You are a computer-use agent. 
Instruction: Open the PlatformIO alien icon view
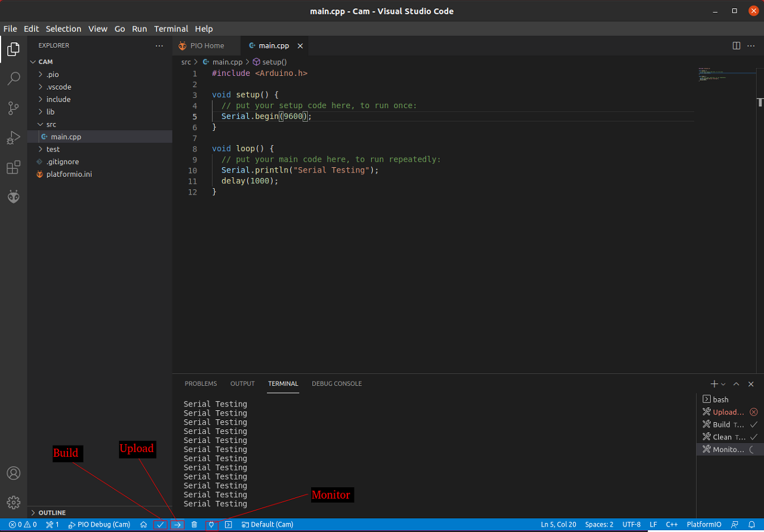point(13,196)
